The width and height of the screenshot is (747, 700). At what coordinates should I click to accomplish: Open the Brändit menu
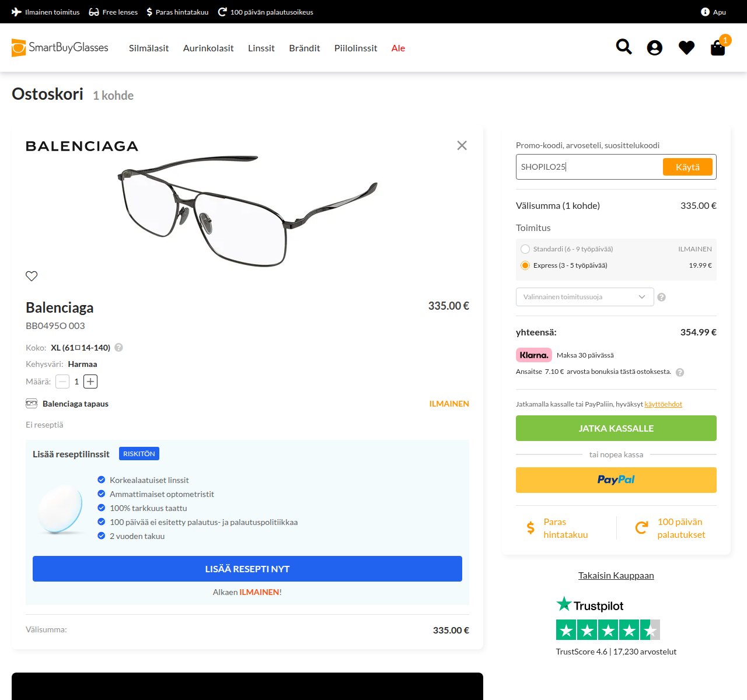coord(305,48)
